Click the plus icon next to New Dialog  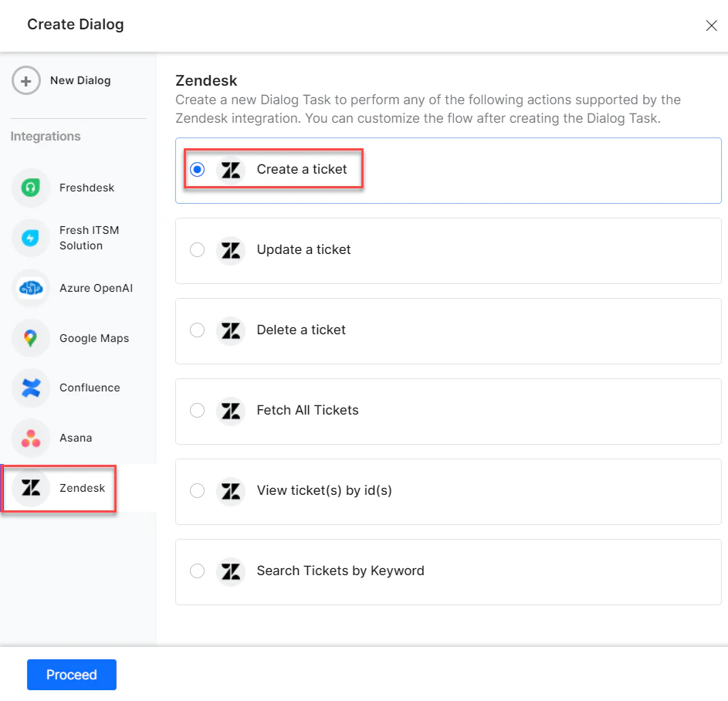[25, 80]
